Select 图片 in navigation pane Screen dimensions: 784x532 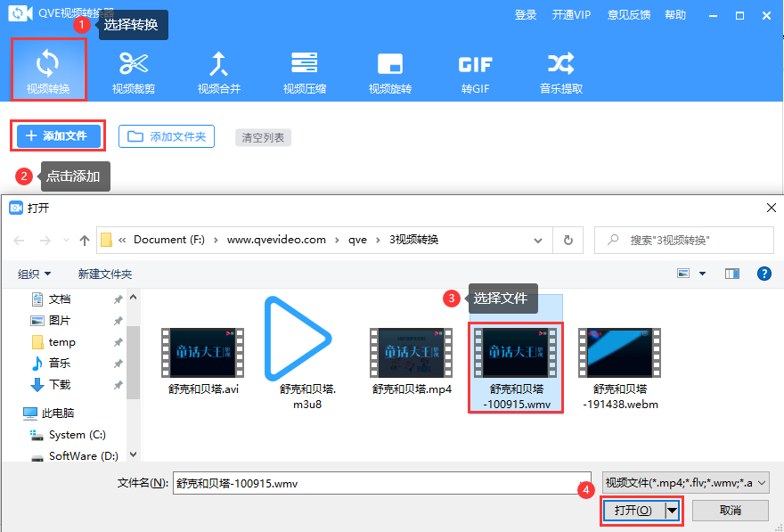pos(60,321)
